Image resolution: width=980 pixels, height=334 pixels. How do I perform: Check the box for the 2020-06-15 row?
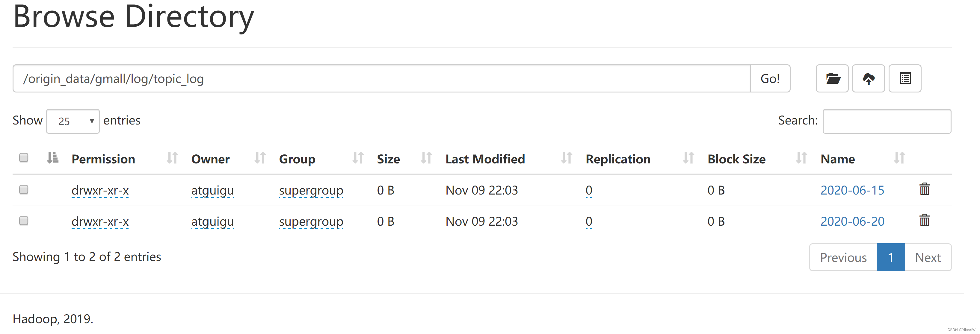(24, 190)
